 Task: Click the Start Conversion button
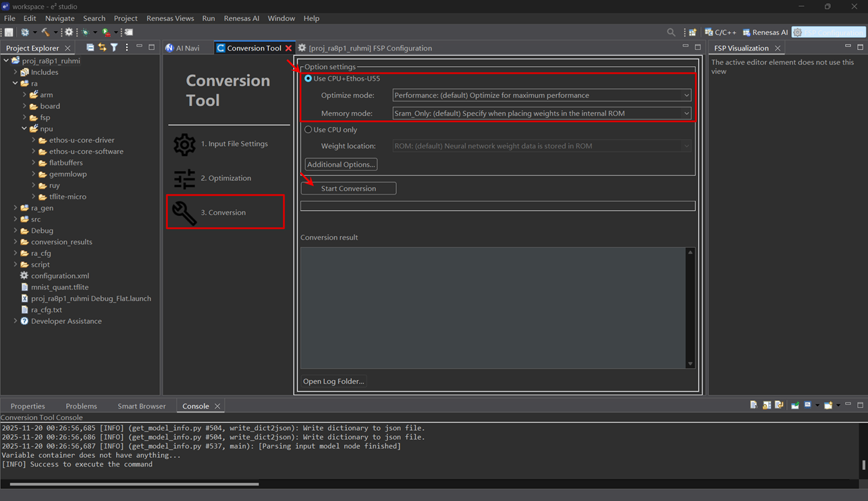point(348,188)
